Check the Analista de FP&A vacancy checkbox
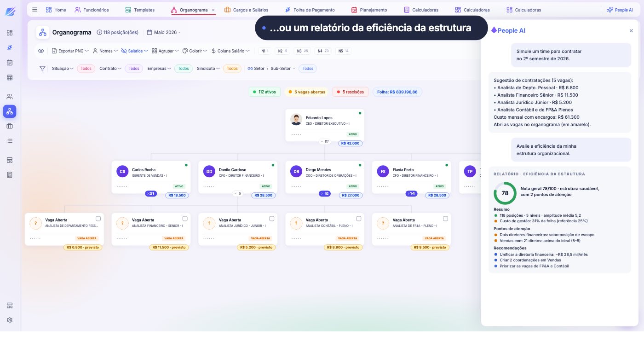The width and height of the screenshot is (644, 359). [x=445, y=219]
